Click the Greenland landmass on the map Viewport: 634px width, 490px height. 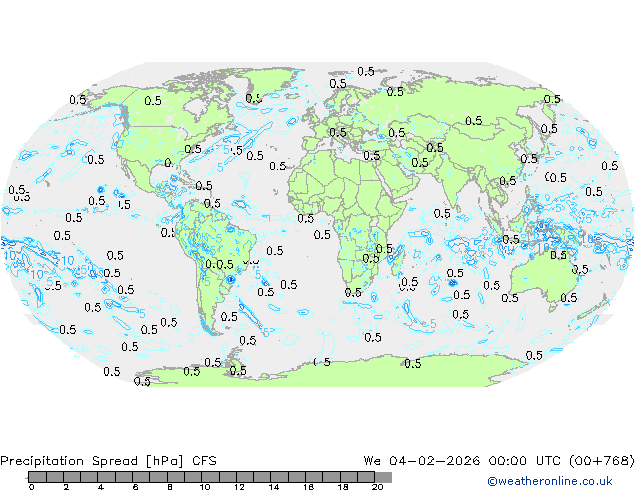point(271,81)
